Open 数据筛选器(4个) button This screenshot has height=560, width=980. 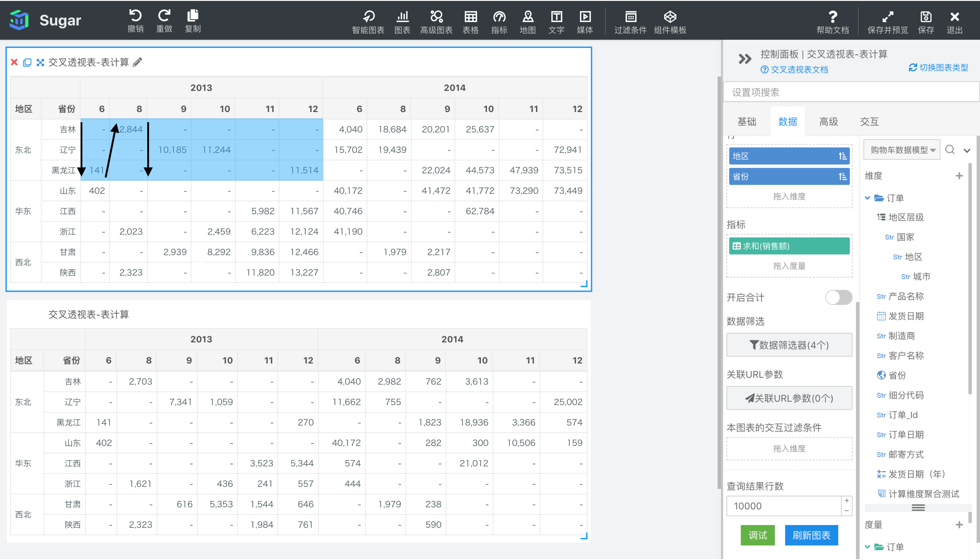click(789, 345)
